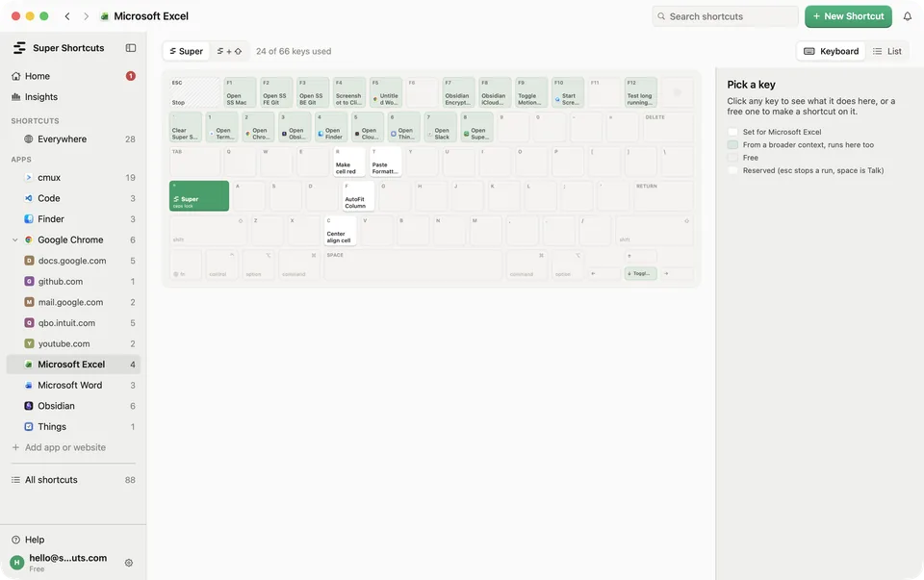Pick the F7 Obsidian Encrypt key
924x580 pixels.
458,92
